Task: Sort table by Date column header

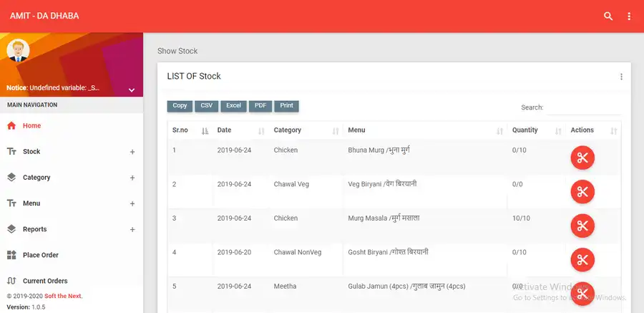Action: tap(225, 130)
